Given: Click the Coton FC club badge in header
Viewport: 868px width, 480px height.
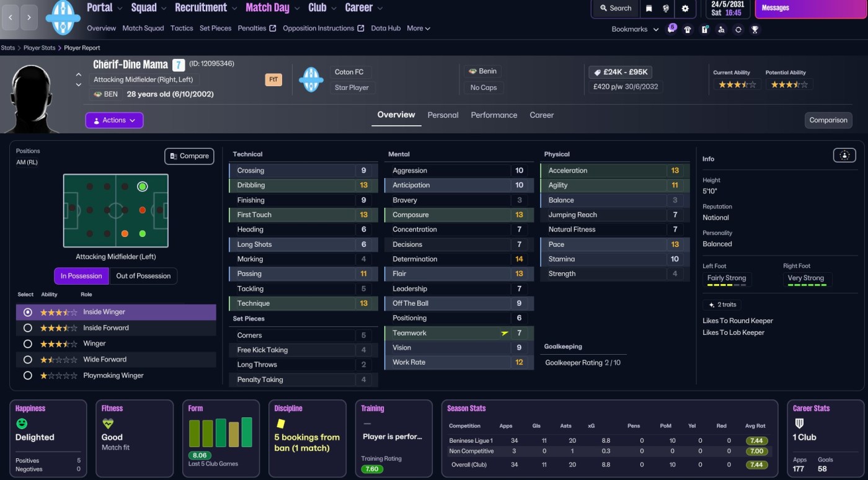Looking at the screenshot, I should 311,79.
